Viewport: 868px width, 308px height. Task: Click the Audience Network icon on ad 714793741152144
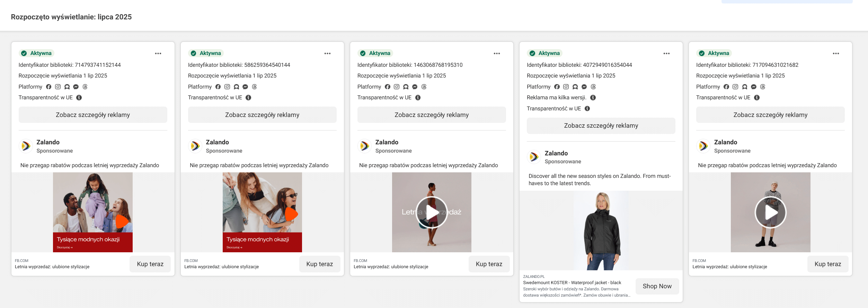point(67,87)
